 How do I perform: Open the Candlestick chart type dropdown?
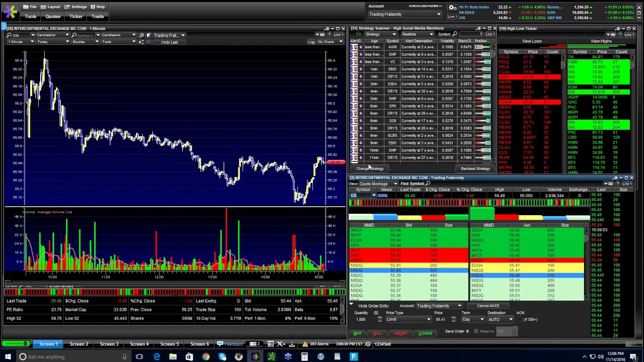[53, 35]
